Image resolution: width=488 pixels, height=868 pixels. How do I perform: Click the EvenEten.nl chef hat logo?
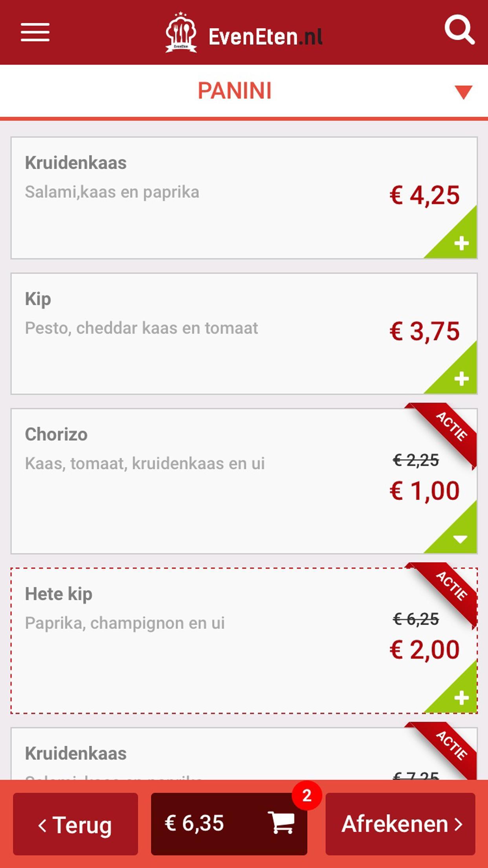click(181, 33)
